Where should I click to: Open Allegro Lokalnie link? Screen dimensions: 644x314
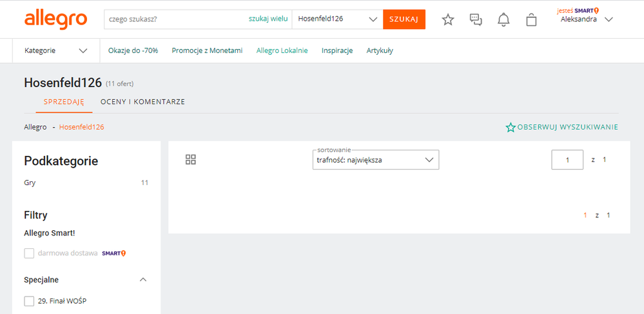pos(282,51)
